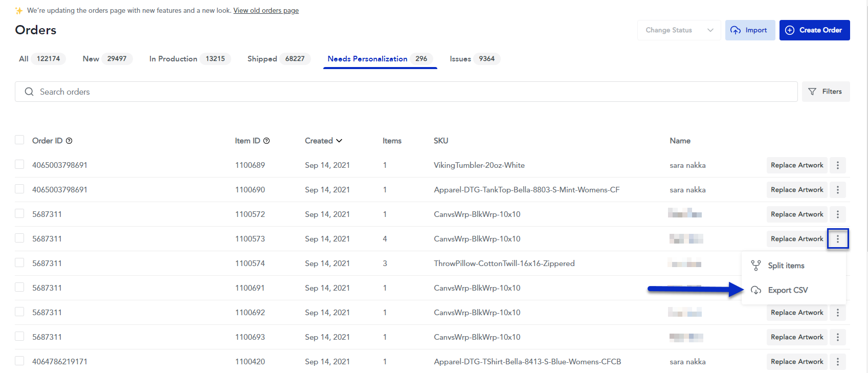
Task: Click the Item ID help question-mark icon
Action: (x=266, y=141)
